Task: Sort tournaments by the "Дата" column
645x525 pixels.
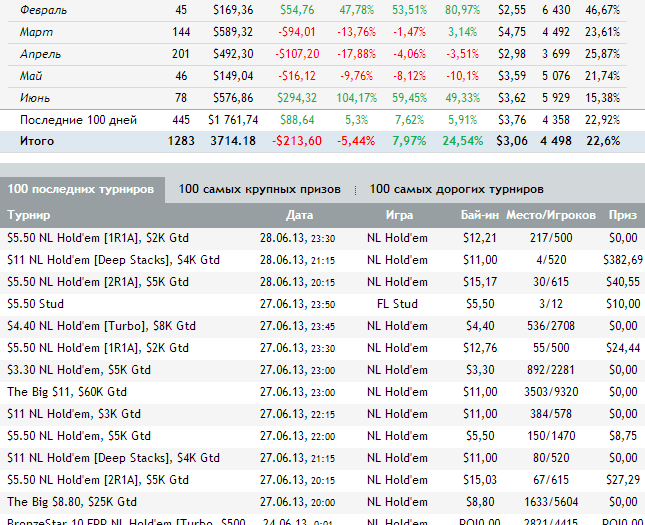Action: coord(299,215)
